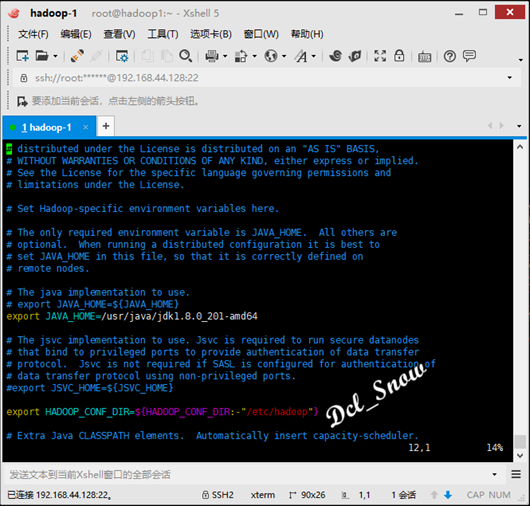Open compose bar hamburger menu
This screenshot has width=530, height=506.
tap(516, 474)
